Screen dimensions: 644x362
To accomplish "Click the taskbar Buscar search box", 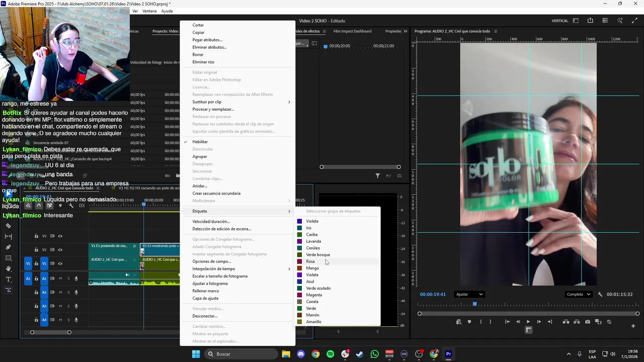I will [x=241, y=354].
